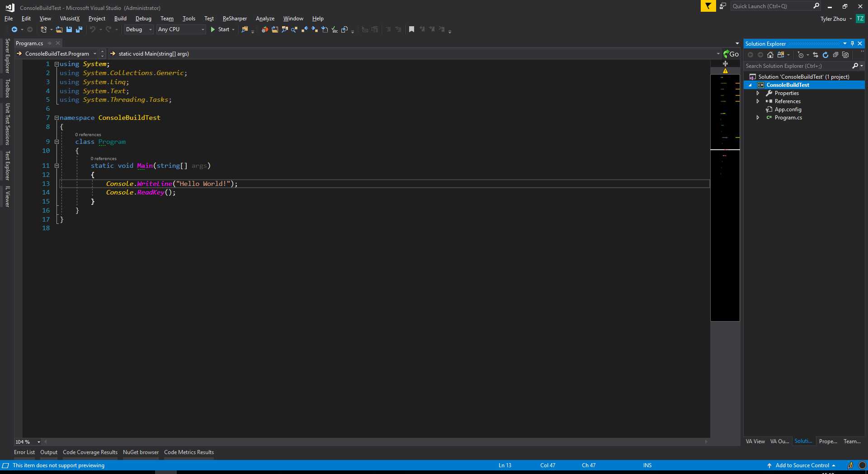Click the Solution Explorer search magnifier icon

click(855, 66)
